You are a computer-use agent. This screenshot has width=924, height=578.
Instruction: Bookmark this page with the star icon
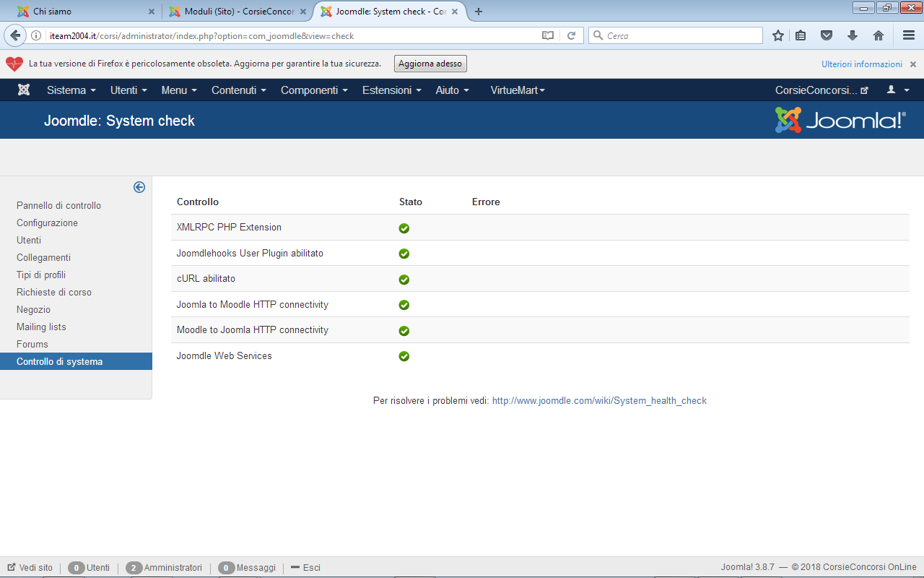(x=778, y=35)
